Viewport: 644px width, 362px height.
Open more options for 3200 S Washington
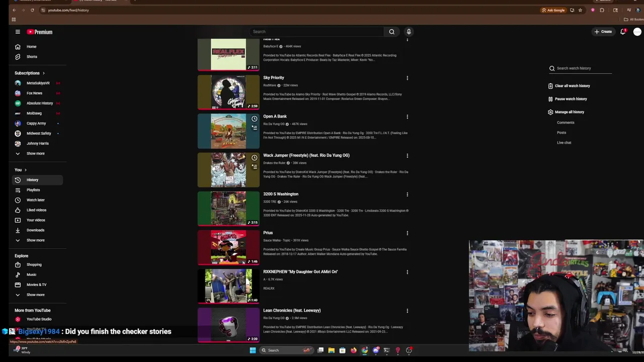407,194
